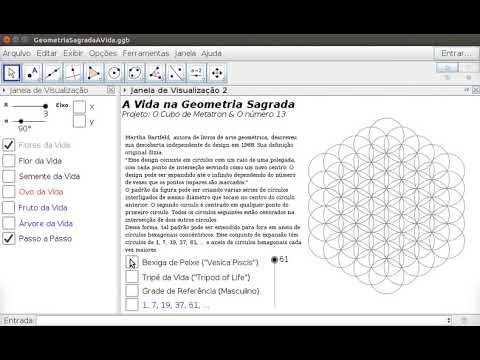Select the Polygon tool

click(94, 73)
